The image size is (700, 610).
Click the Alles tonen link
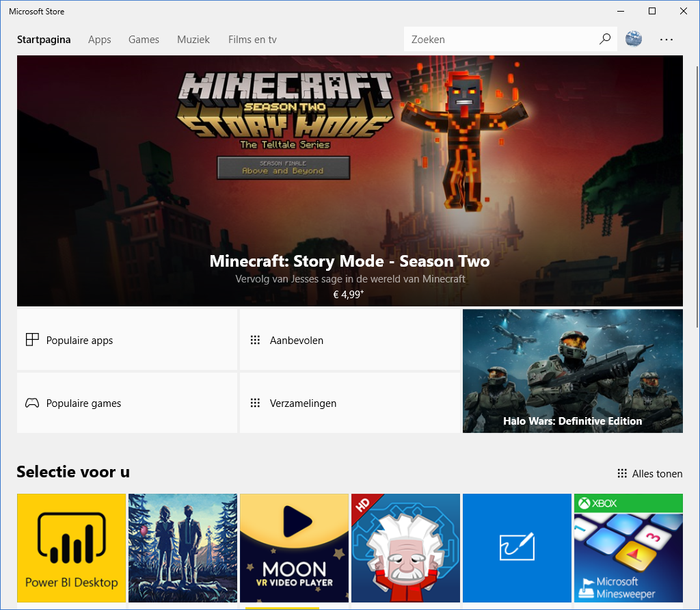click(x=649, y=473)
